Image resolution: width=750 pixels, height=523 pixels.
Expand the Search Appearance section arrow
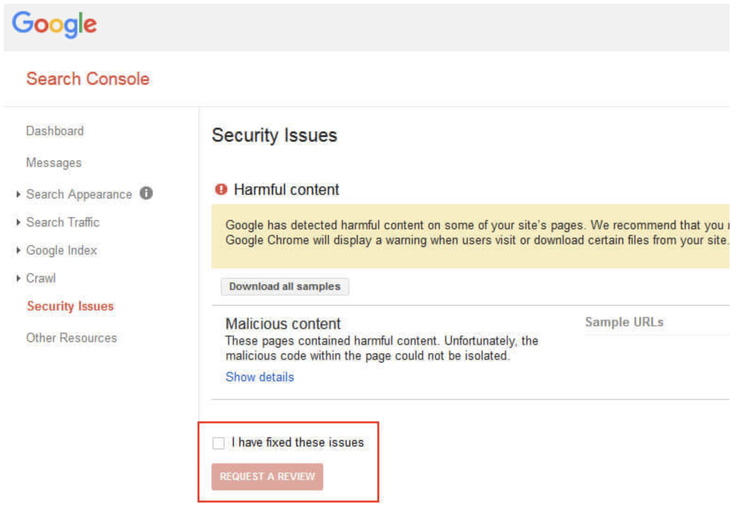pos(18,194)
